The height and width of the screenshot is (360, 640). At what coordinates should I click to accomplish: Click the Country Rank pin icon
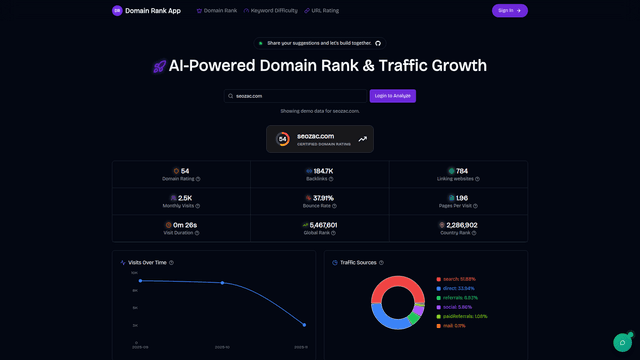click(442, 225)
